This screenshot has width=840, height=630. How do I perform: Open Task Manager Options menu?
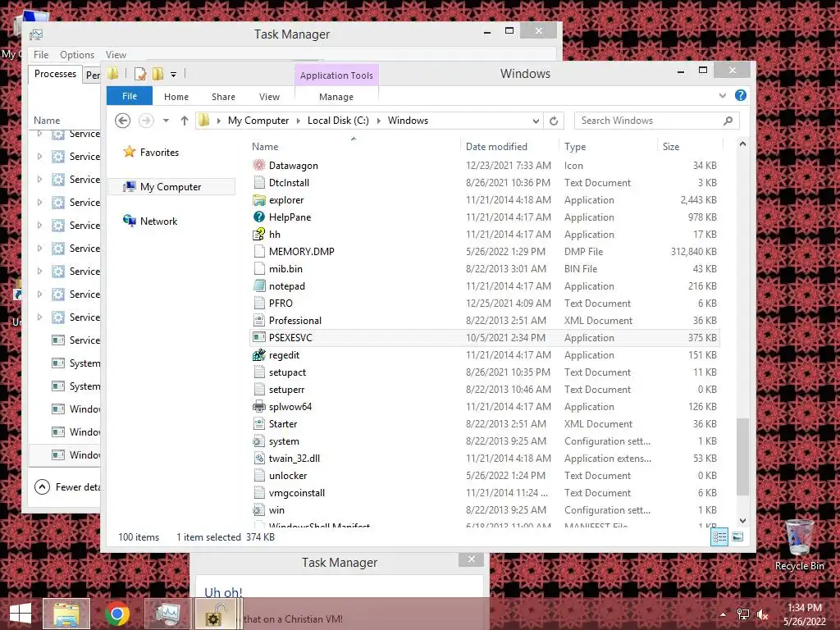[77, 55]
